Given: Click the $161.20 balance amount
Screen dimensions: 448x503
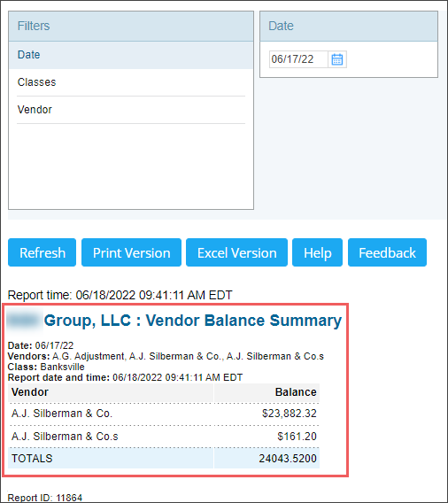Looking at the screenshot, I should (x=297, y=437).
